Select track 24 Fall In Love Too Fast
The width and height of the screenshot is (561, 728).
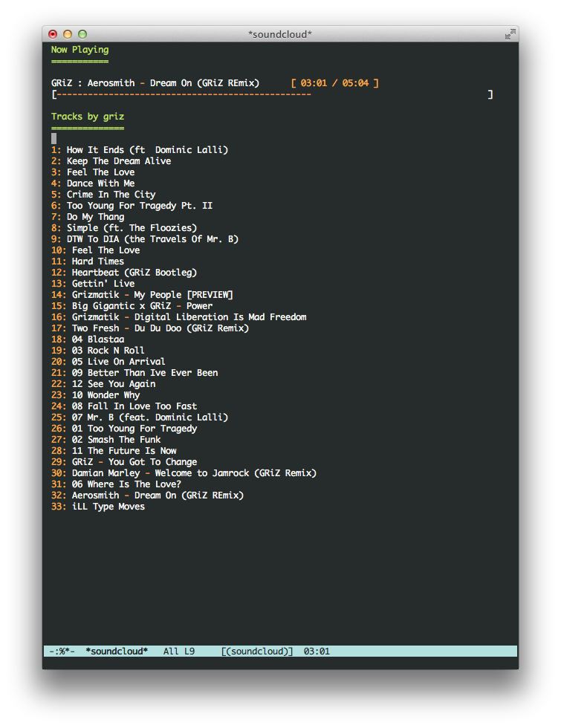124,406
